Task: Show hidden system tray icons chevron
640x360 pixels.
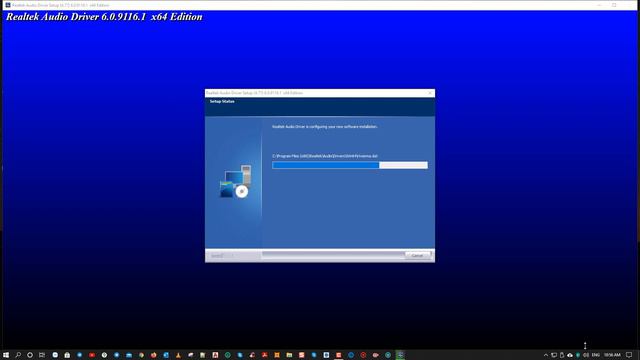Action: tap(546, 355)
